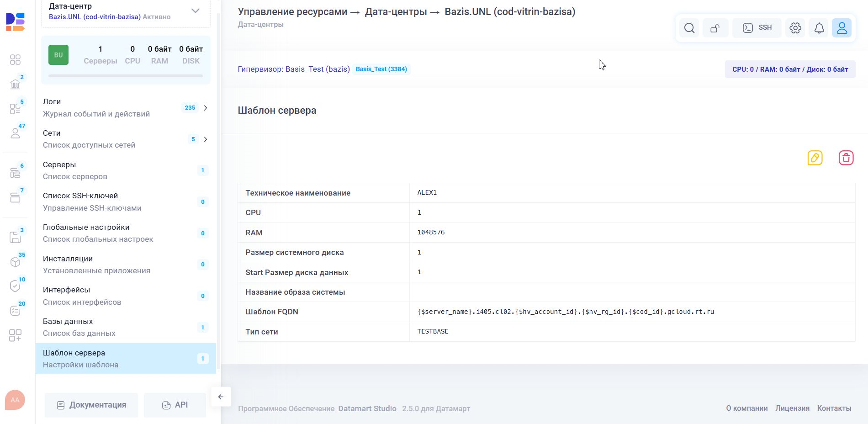Click the red delete template trash icon

846,158
